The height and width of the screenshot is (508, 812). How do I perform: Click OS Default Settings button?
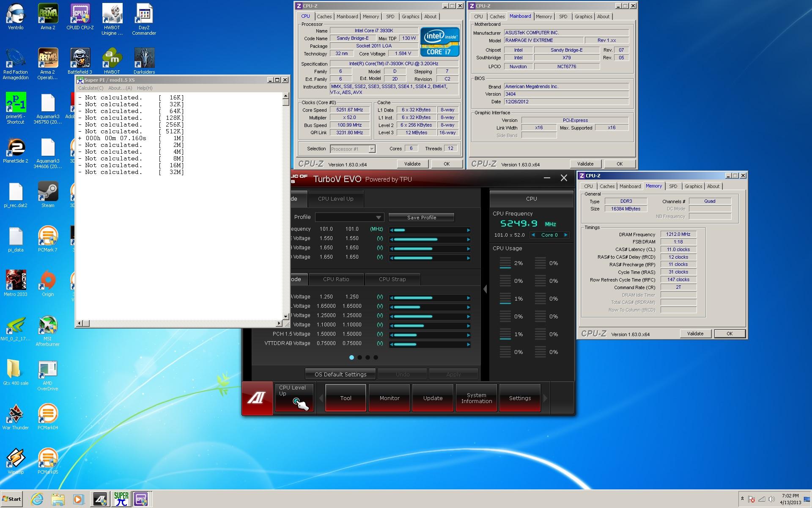pos(340,374)
